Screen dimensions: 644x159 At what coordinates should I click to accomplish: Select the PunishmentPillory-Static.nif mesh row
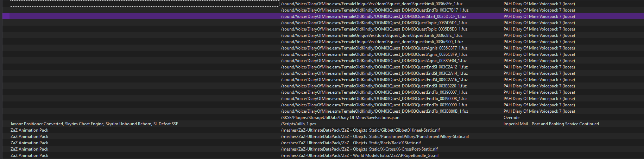point(374,137)
